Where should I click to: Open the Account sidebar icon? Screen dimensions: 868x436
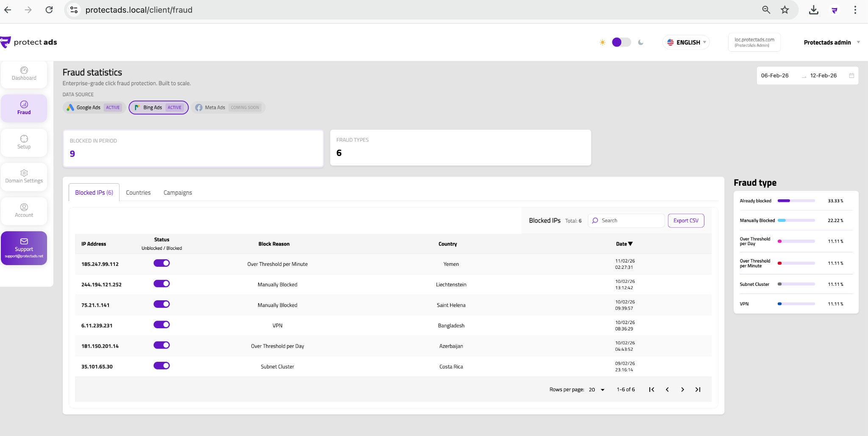pyautogui.click(x=24, y=207)
